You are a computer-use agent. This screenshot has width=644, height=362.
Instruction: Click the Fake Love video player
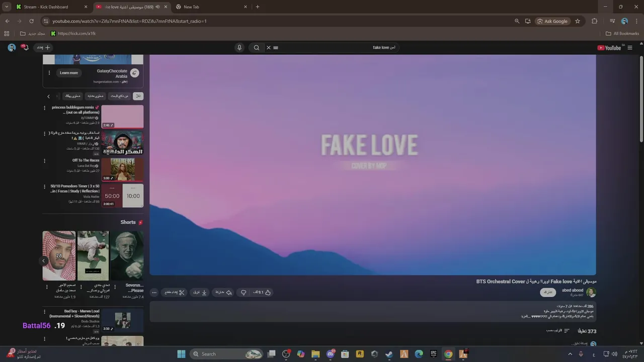(373, 164)
